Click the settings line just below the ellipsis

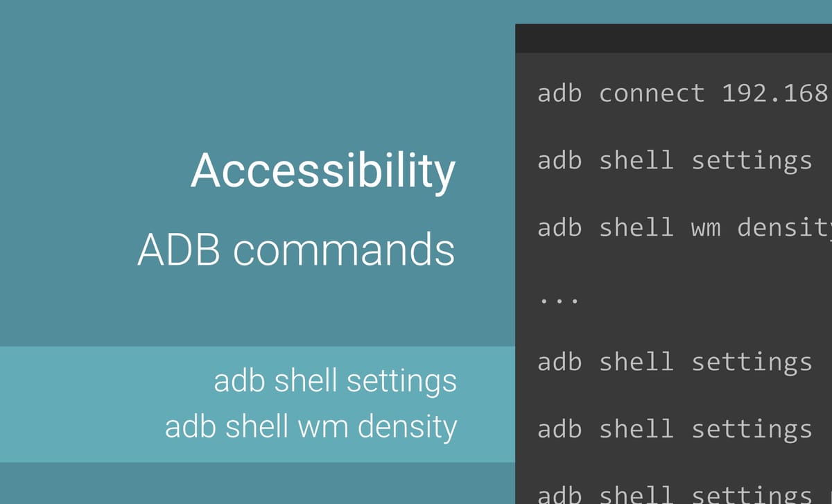[675, 363]
